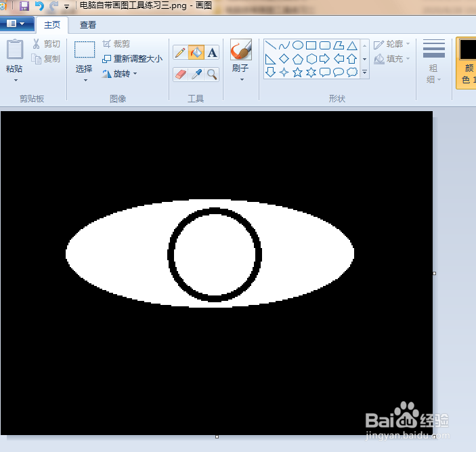Open the Paint application menu button
This screenshot has width=476, height=452.
tap(17, 24)
